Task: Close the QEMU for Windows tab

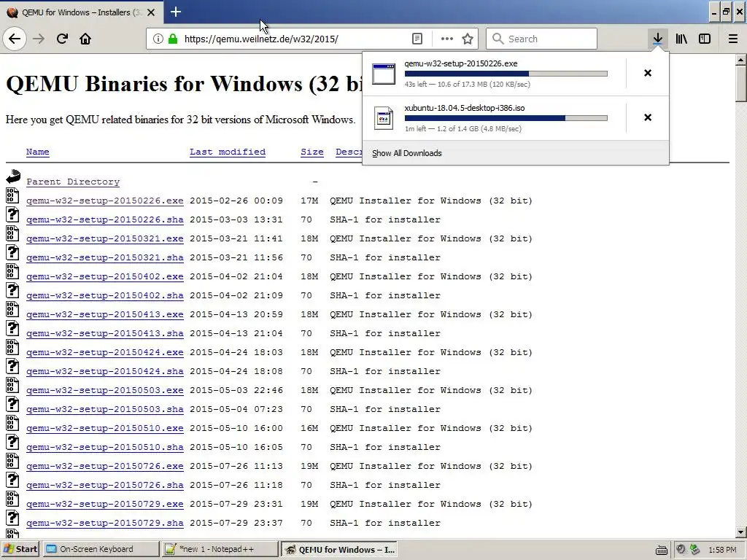Action: (x=151, y=12)
